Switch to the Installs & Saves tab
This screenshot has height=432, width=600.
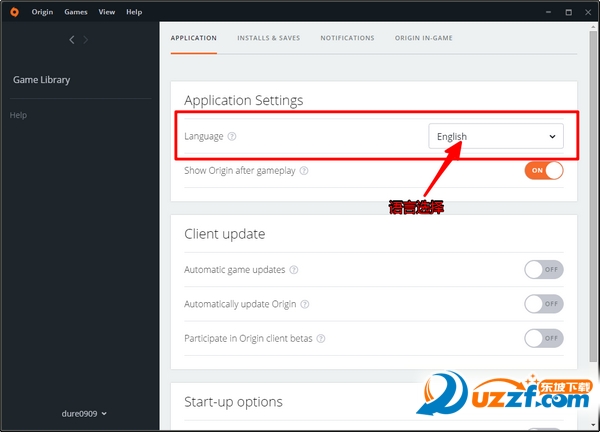[268, 38]
